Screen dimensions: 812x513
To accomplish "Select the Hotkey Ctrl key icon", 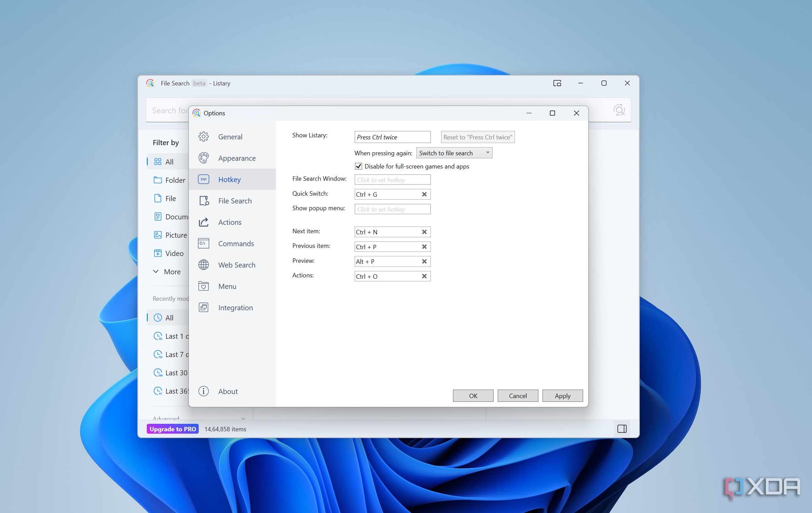I will coord(203,179).
